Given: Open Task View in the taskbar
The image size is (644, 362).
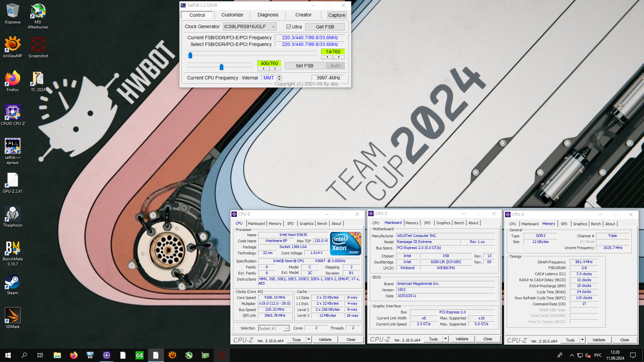Looking at the screenshot, I should click(40, 355).
